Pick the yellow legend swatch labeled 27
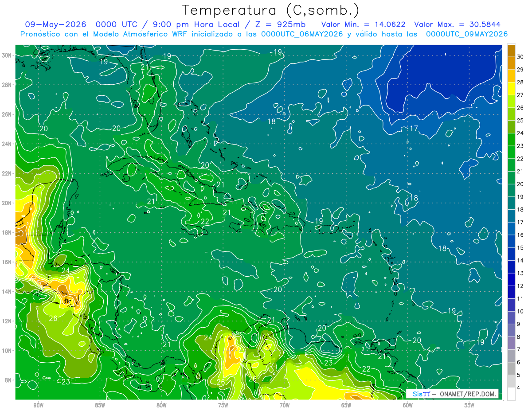 511,89
